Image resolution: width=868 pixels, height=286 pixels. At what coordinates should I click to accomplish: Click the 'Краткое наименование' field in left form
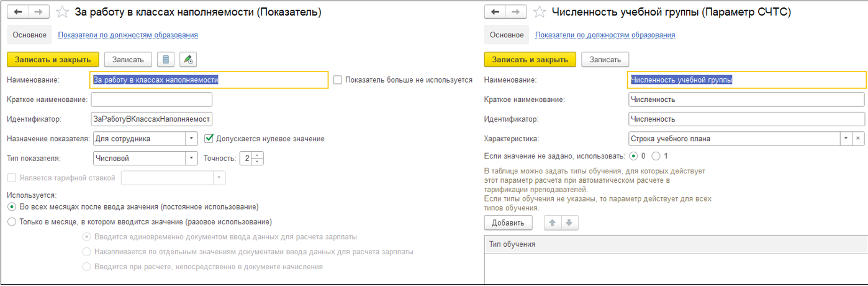coord(151,99)
